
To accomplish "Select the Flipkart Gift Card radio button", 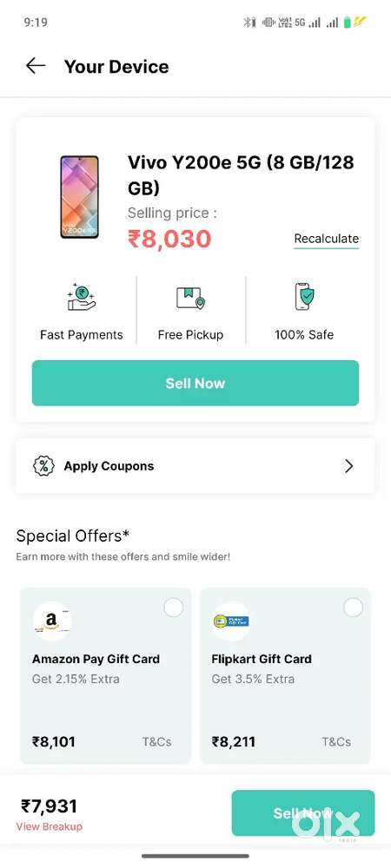I will pos(353,608).
